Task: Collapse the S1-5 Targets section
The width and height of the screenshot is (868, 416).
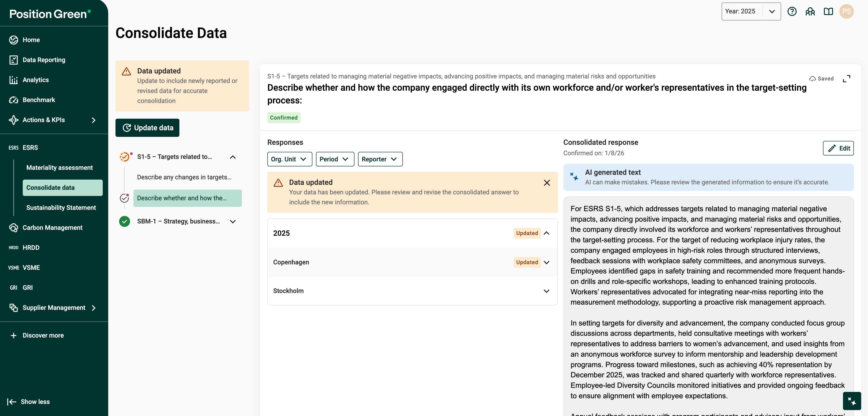Action: pyautogui.click(x=233, y=157)
